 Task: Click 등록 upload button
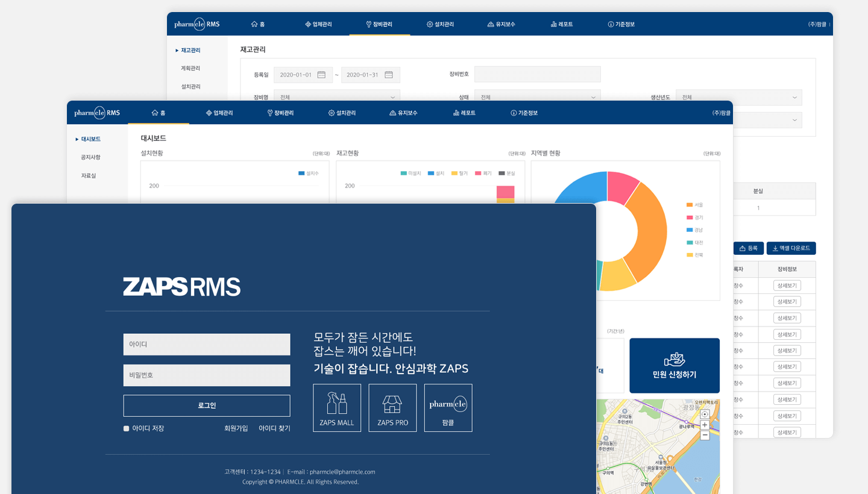pyautogui.click(x=748, y=248)
